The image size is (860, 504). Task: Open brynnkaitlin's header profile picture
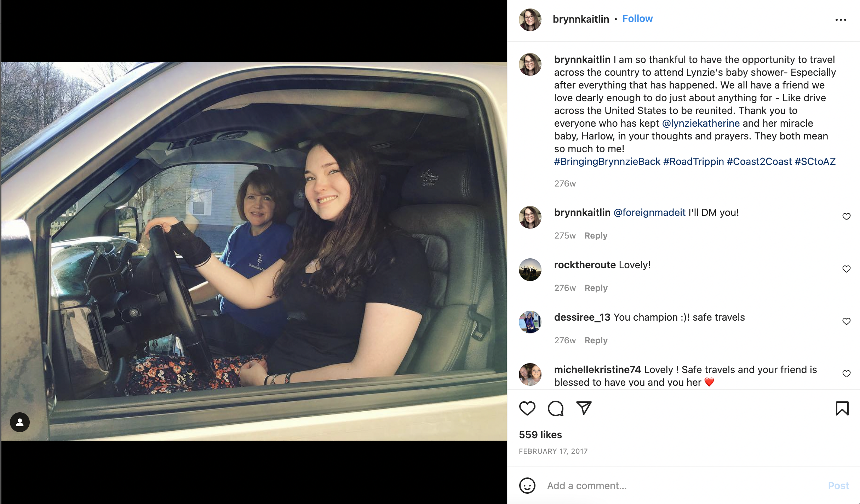point(530,20)
